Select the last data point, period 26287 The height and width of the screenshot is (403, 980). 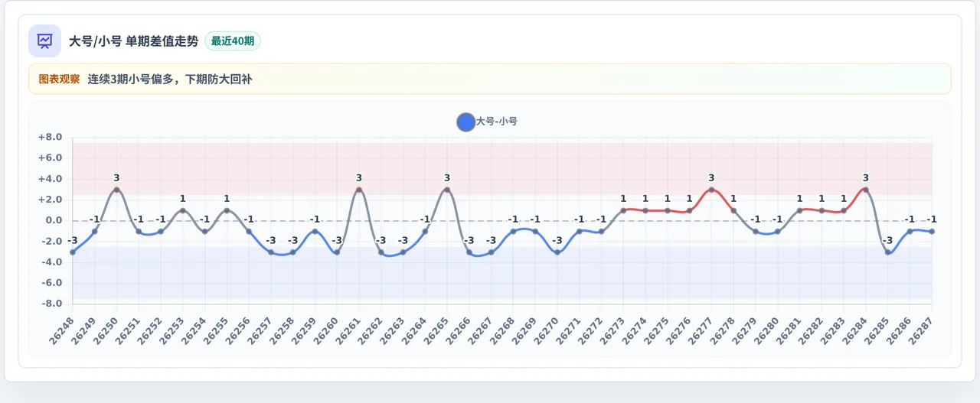coord(932,231)
